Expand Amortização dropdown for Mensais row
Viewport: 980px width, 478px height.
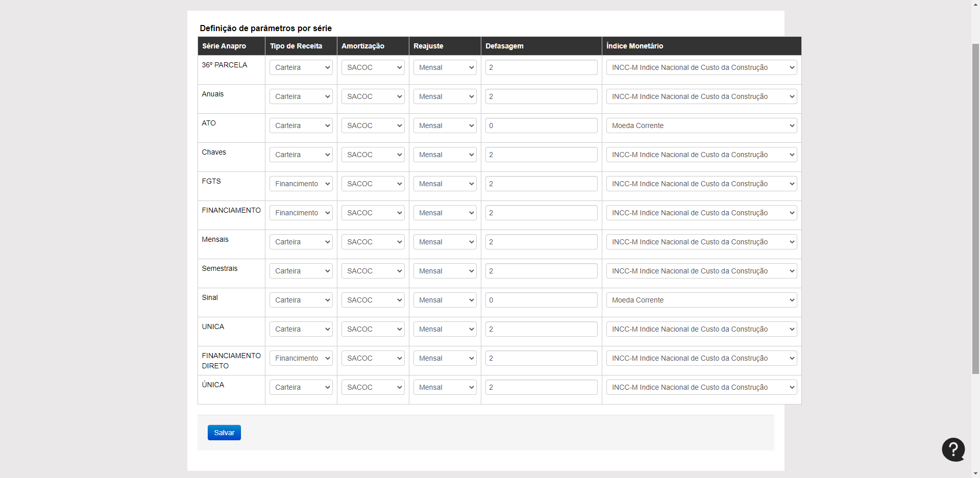coord(373,242)
